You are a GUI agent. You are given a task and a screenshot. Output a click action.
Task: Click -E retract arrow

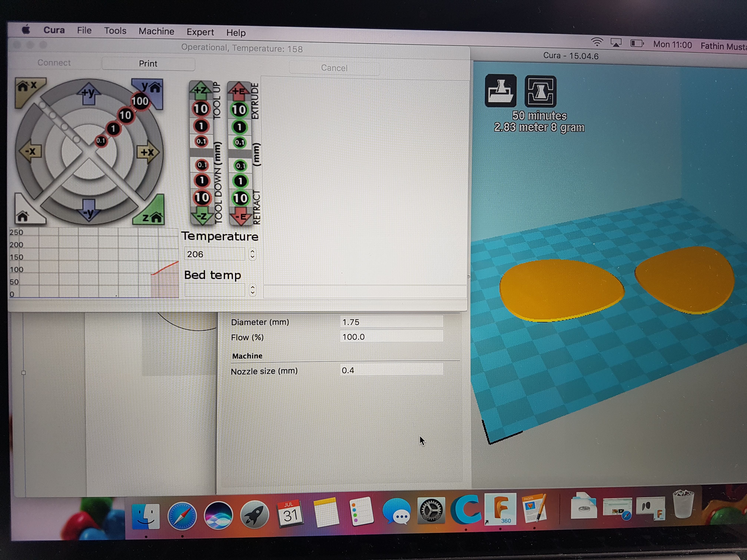tap(240, 217)
